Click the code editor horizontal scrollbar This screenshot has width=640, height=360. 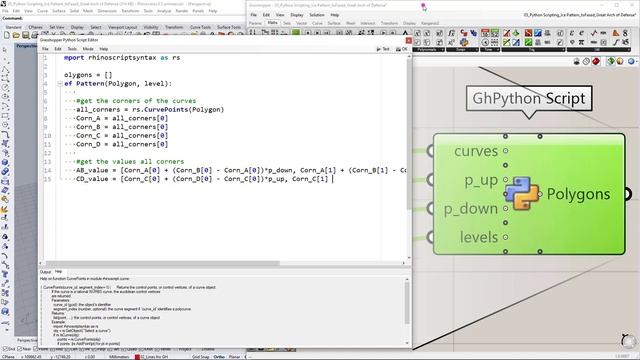click(162, 263)
